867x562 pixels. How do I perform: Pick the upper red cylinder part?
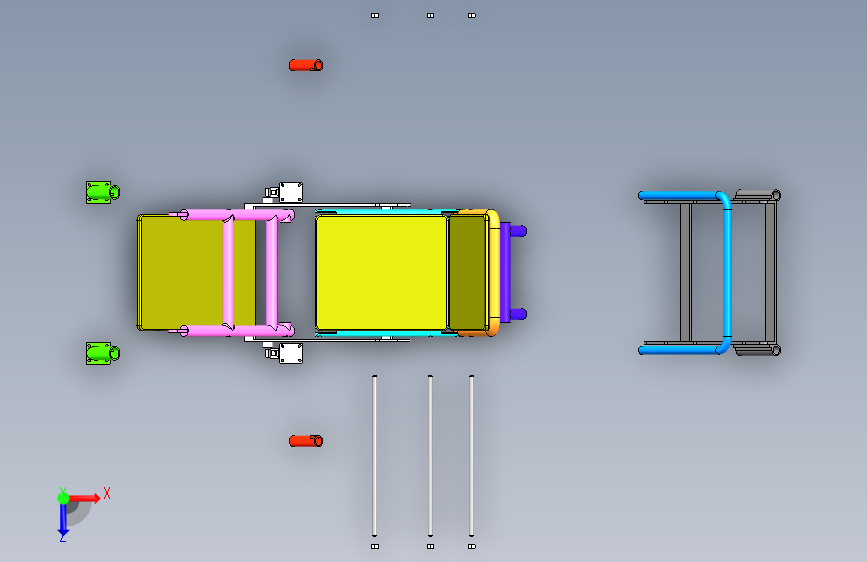306,65
